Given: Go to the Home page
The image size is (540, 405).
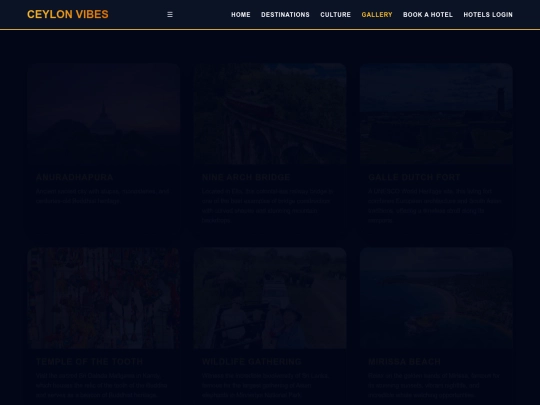Looking at the screenshot, I should pos(241,15).
